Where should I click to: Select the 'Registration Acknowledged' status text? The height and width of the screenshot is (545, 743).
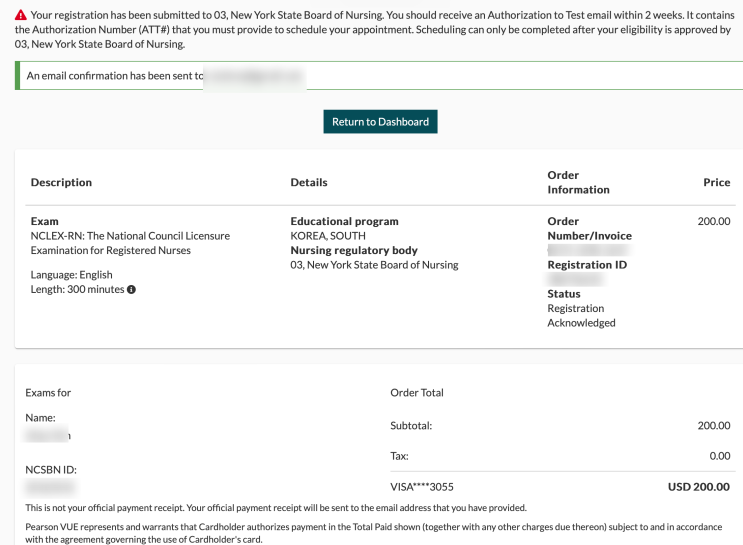(x=581, y=316)
